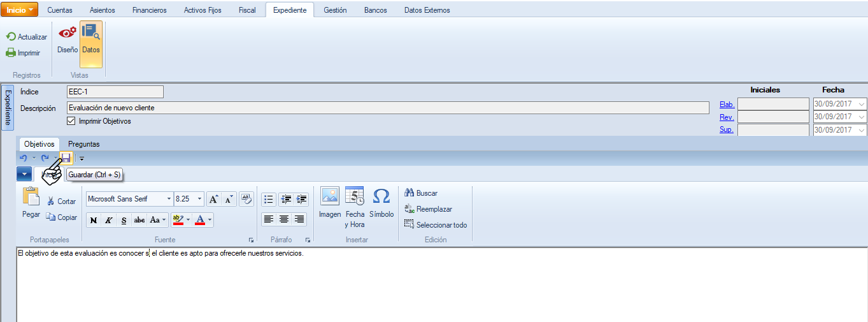Apply bullet list formatting
Viewport: 868px width, 322px height.
269,199
